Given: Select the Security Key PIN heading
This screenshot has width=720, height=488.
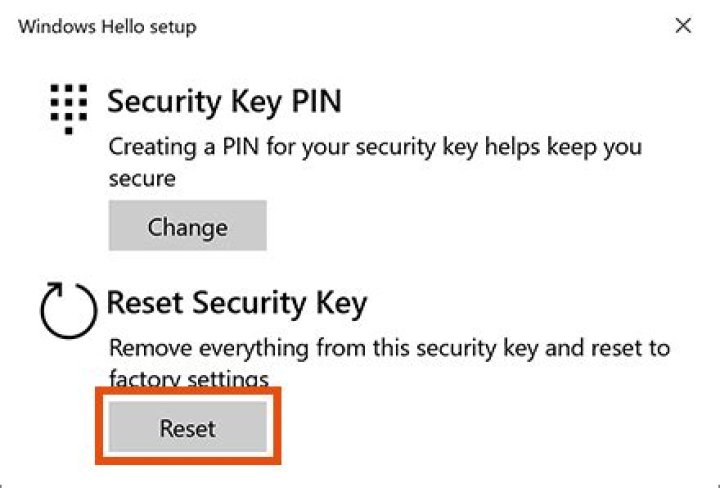Looking at the screenshot, I should pyautogui.click(x=224, y=102).
